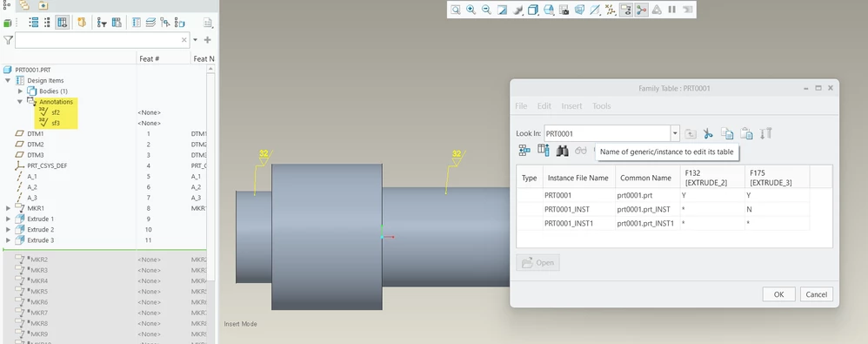The height and width of the screenshot is (344, 868).
Task: Toggle the Spin Center icon
Action: coord(641,10)
